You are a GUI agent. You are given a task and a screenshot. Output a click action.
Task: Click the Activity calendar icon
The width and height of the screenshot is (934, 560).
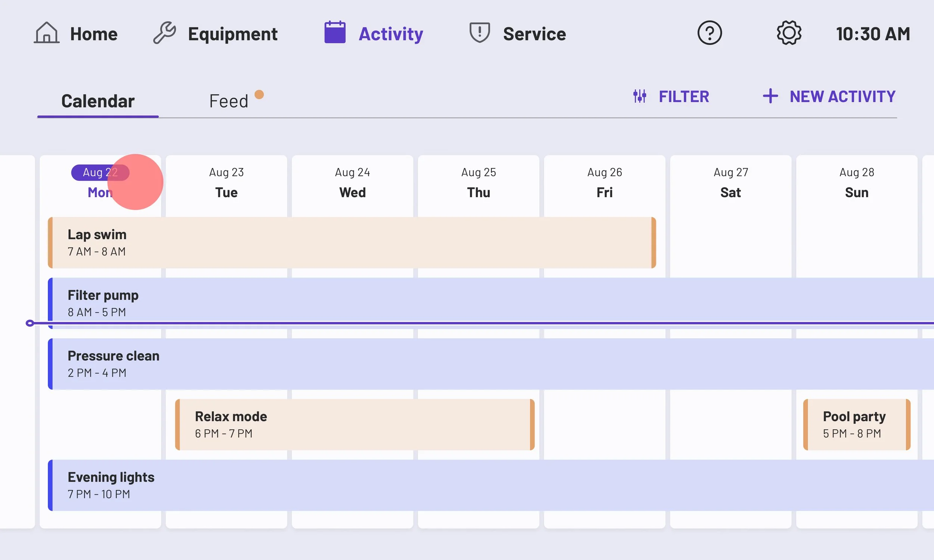(x=335, y=32)
